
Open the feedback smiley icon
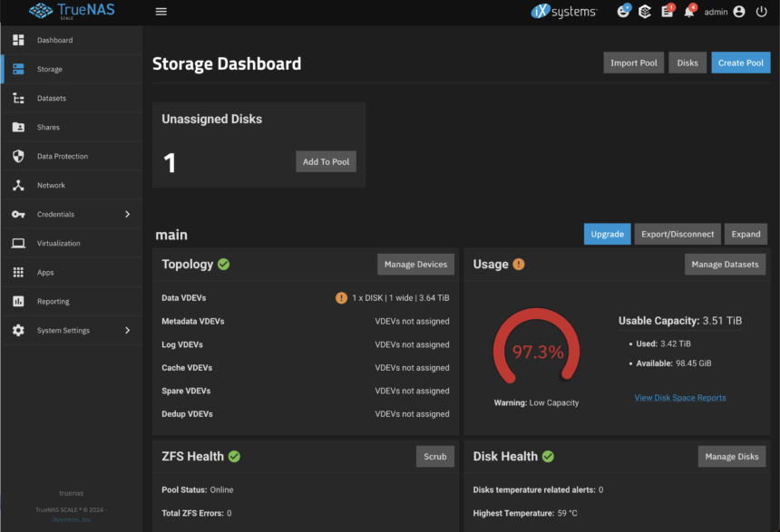point(623,12)
